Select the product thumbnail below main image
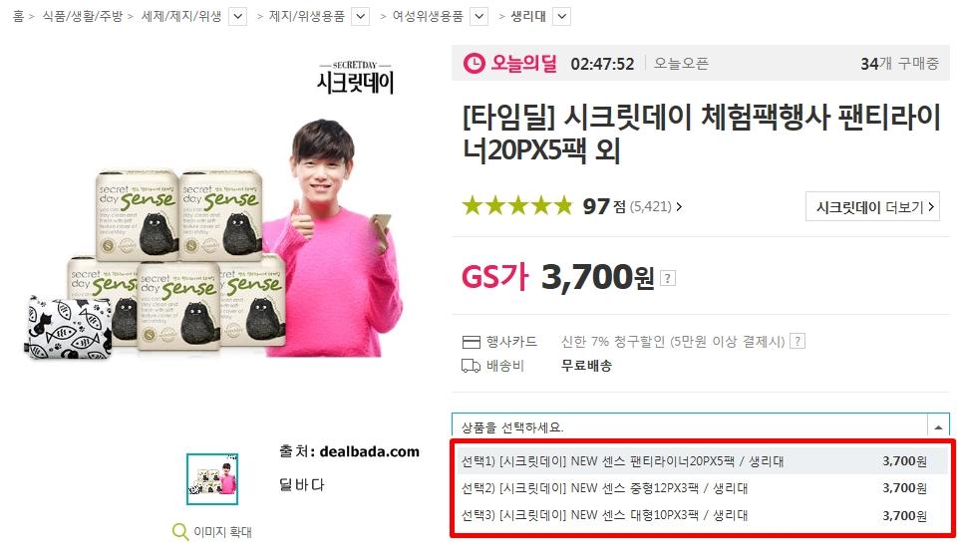This screenshot has height=560, width=957. click(212, 479)
